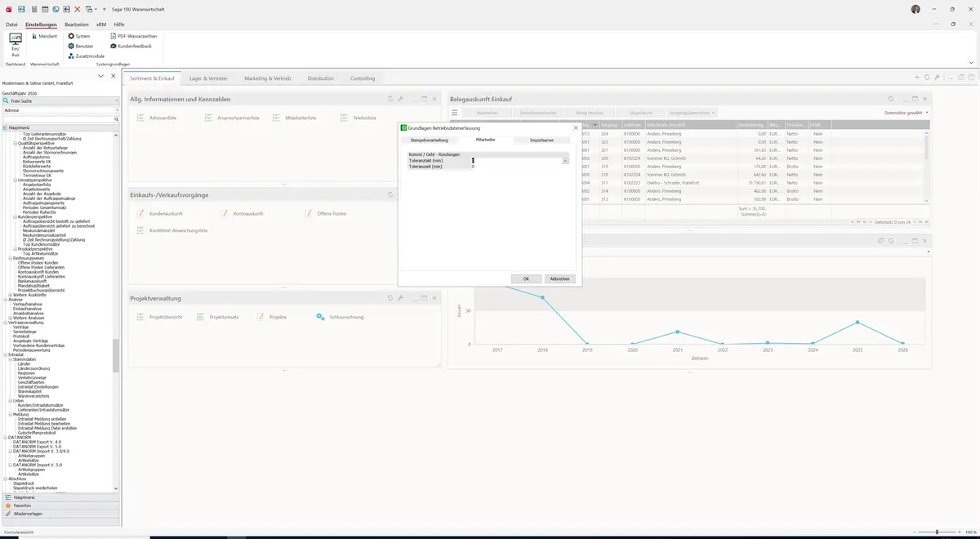This screenshot has height=539, width=980.
Task: Click Abbrechen in the dialog
Action: (559, 278)
